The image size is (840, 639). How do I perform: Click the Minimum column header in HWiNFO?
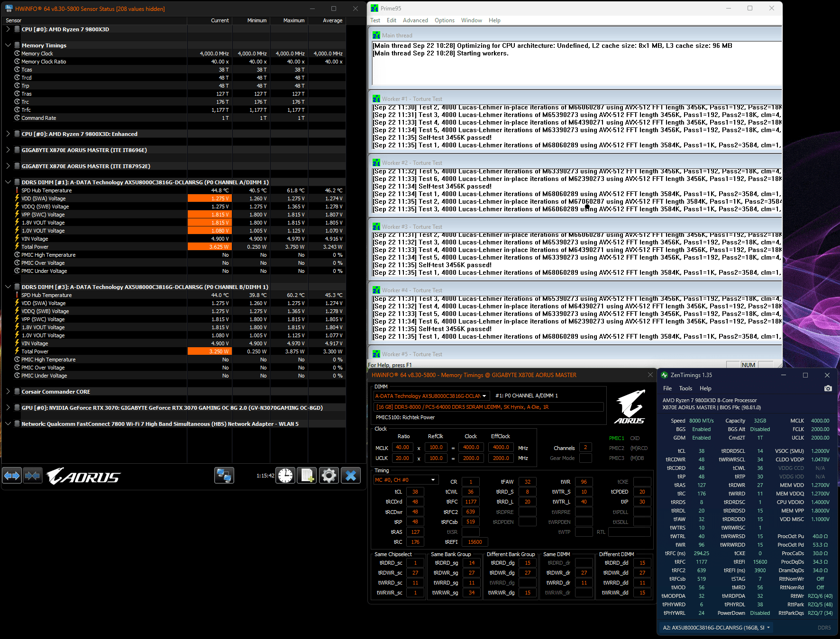pos(251,21)
